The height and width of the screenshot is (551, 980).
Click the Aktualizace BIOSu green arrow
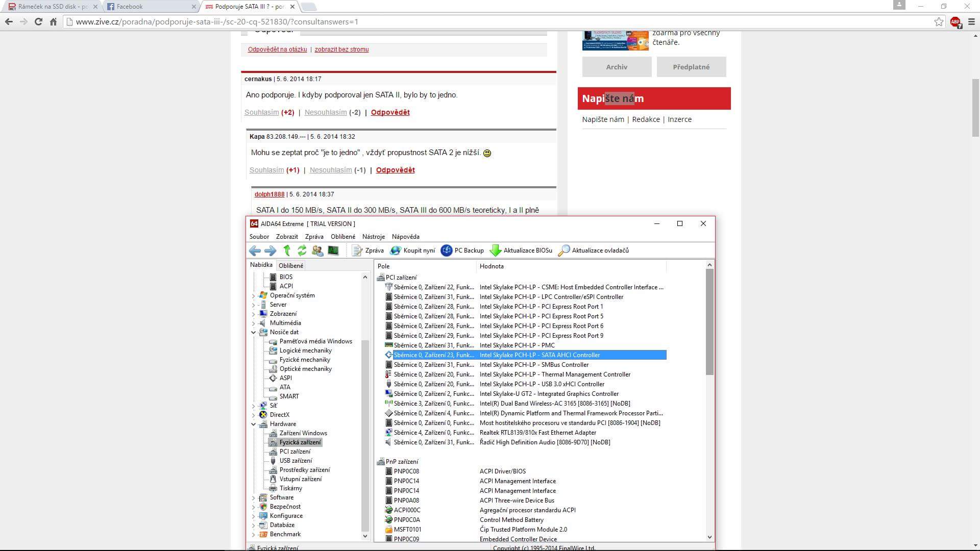[x=495, y=251]
